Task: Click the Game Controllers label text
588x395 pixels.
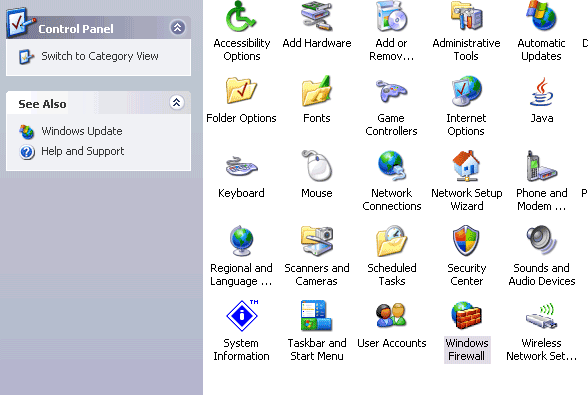Action: tap(391, 125)
